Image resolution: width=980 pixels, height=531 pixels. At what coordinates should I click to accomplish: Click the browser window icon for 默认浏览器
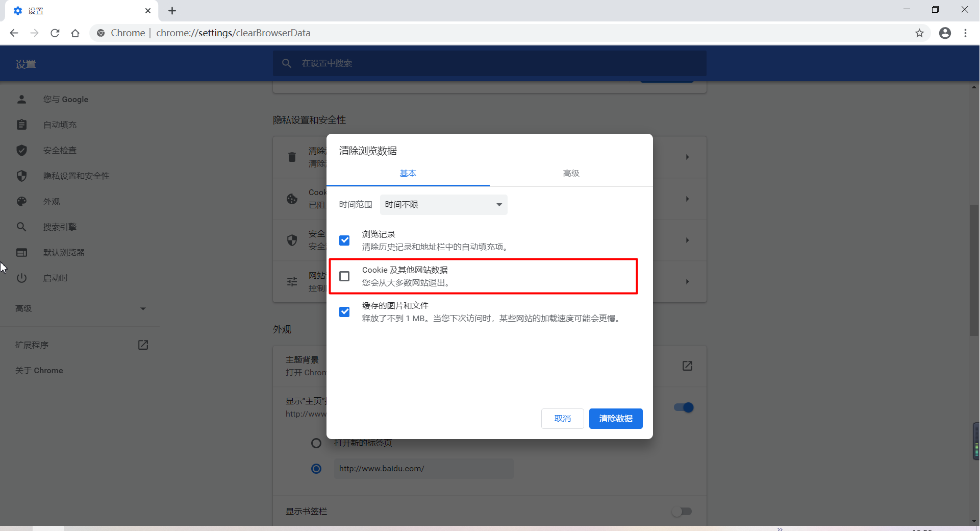(x=21, y=252)
